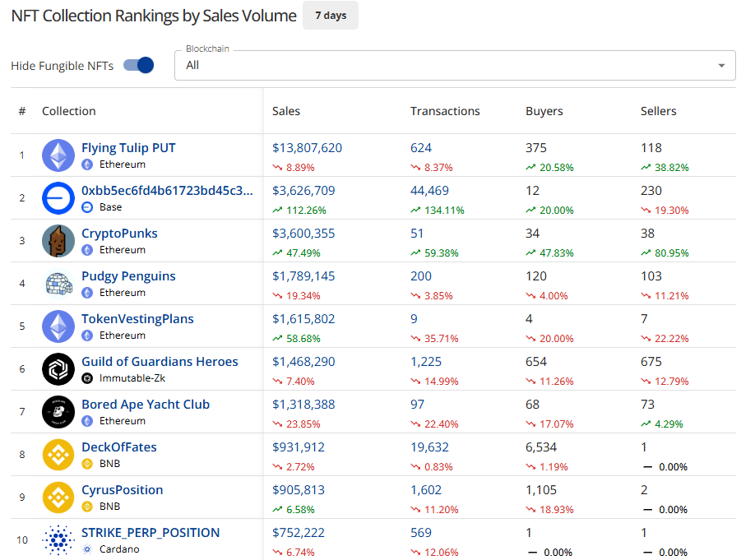Open the Blockchain dropdown
Viewport: 741px width, 560px height.
[444, 66]
